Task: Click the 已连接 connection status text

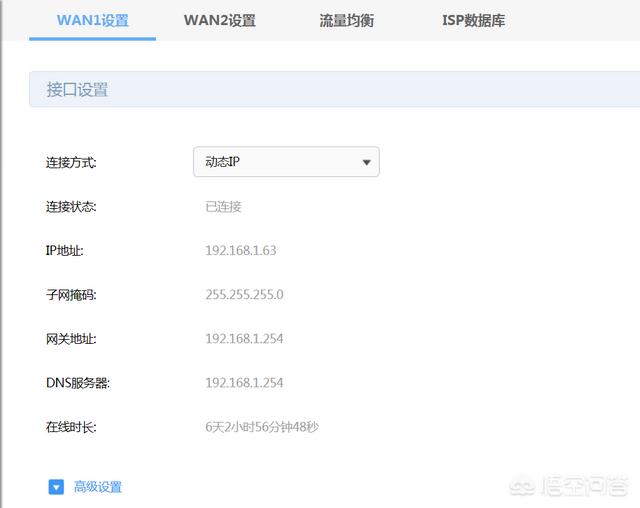Action: (223, 207)
